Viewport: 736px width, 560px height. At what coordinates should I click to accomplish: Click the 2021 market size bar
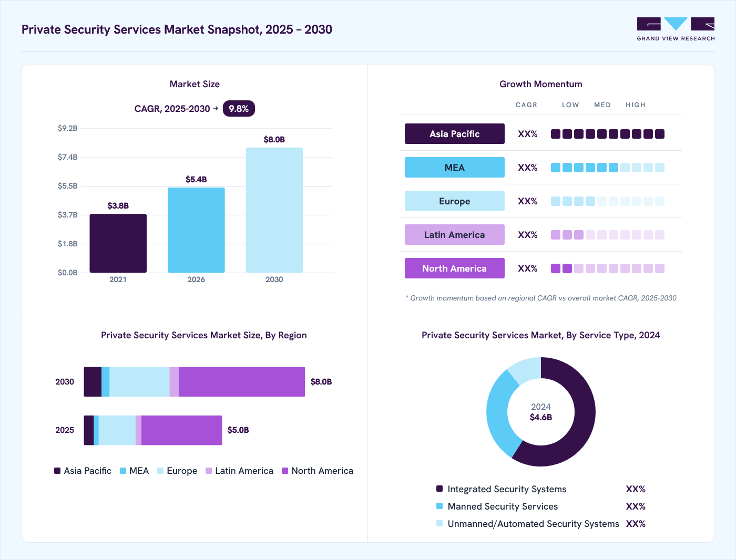click(x=118, y=243)
